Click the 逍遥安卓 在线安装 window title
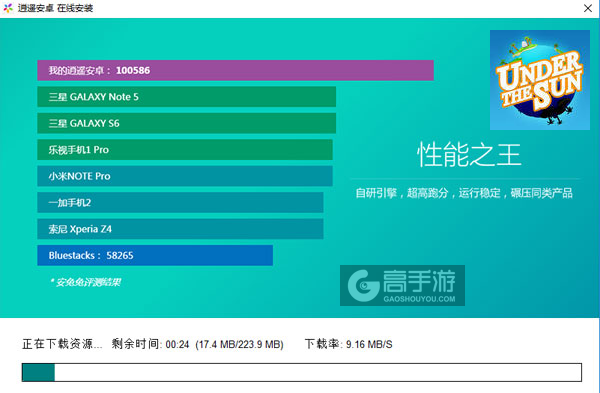 (55, 8)
